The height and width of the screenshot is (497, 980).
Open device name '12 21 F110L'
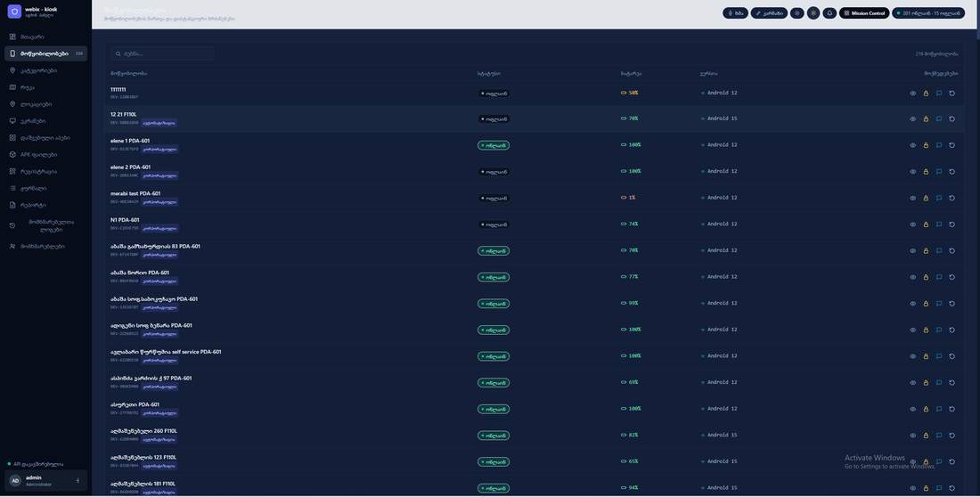coord(123,114)
